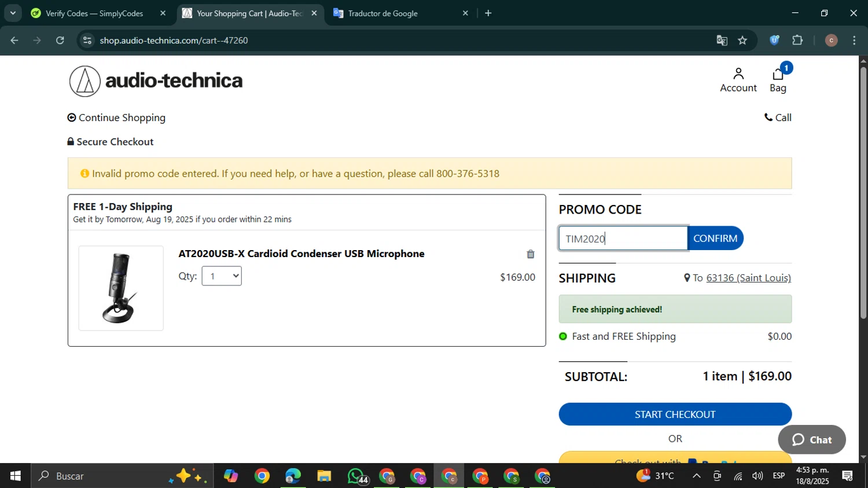Close the Your Shopping Cart tab

pyautogui.click(x=314, y=13)
